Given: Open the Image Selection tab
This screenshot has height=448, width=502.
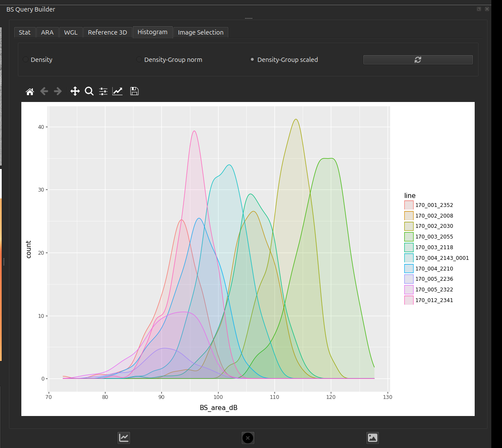Looking at the screenshot, I should point(201,32).
